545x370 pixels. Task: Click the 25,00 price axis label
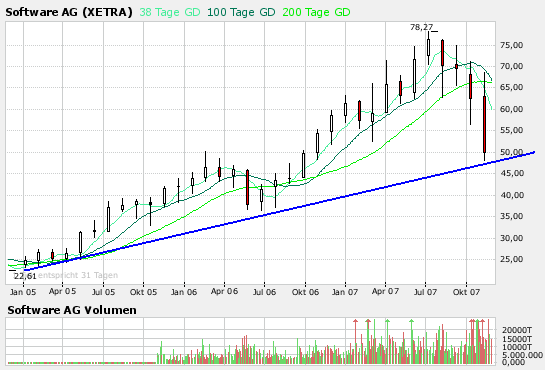tap(511, 259)
